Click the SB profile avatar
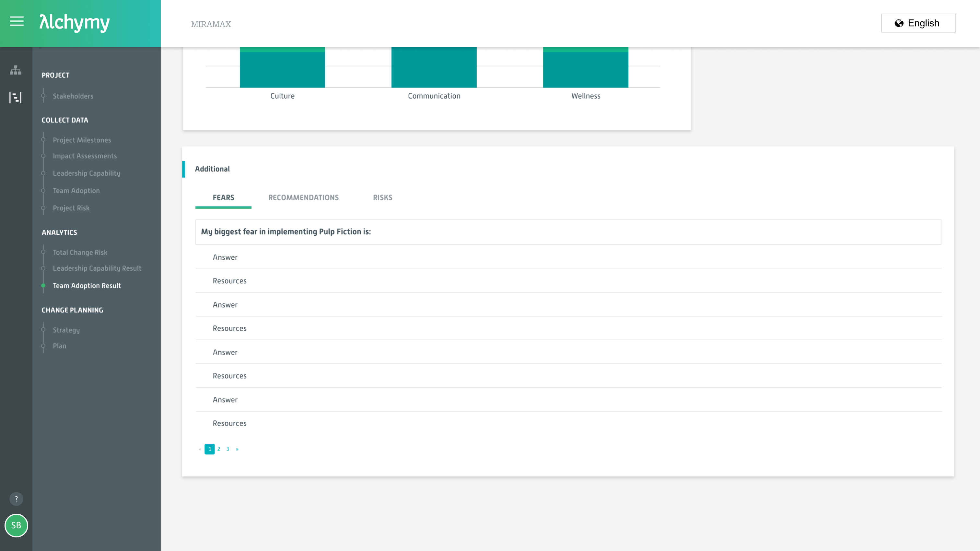 [x=16, y=526]
